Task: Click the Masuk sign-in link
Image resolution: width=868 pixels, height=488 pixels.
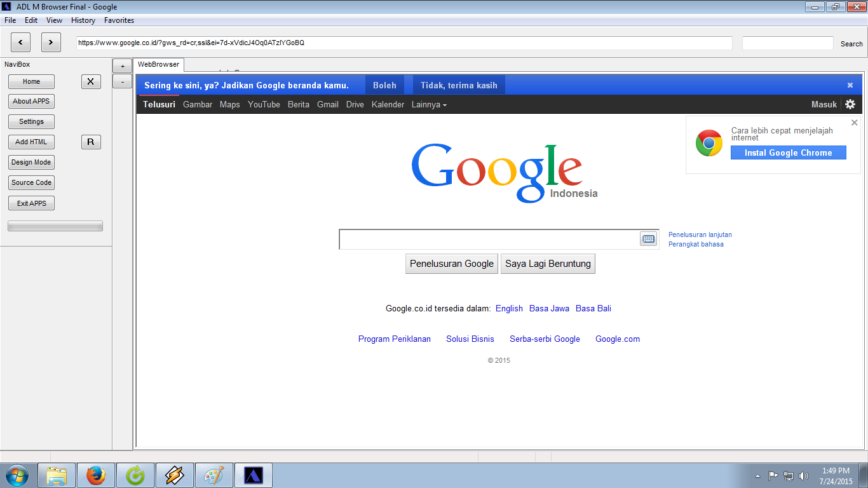Action: [x=824, y=104]
